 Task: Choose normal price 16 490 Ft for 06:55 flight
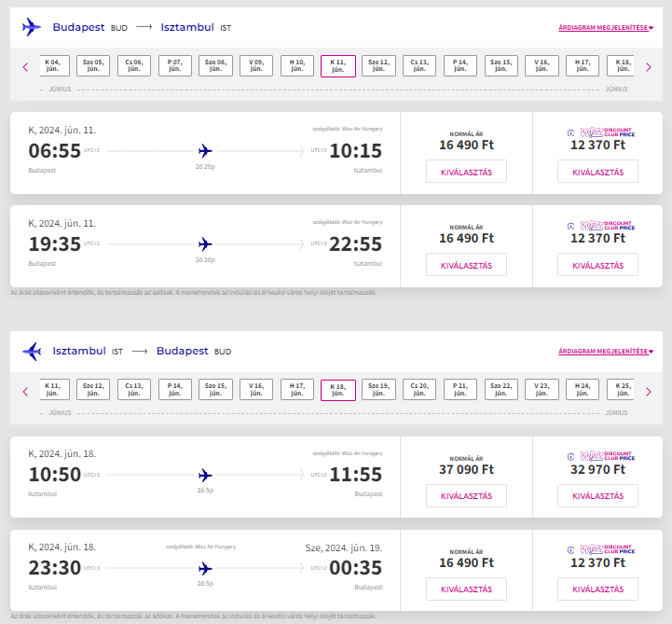(x=466, y=172)
